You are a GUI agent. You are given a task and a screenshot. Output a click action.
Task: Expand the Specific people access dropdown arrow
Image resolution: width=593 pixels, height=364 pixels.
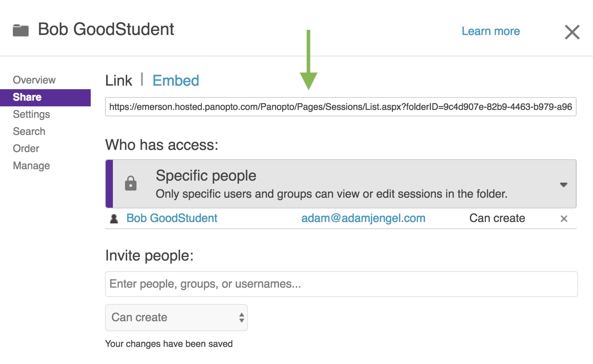pyautogui.click(x=563, y=185)
